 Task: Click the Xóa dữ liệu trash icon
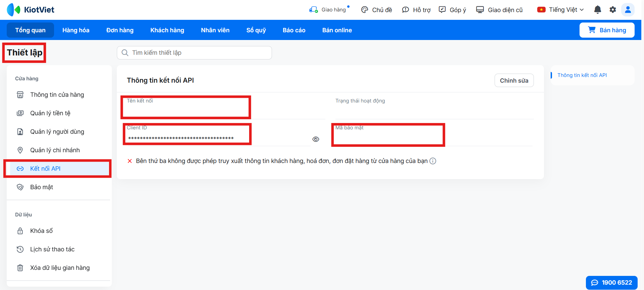[x=20, y=268]
